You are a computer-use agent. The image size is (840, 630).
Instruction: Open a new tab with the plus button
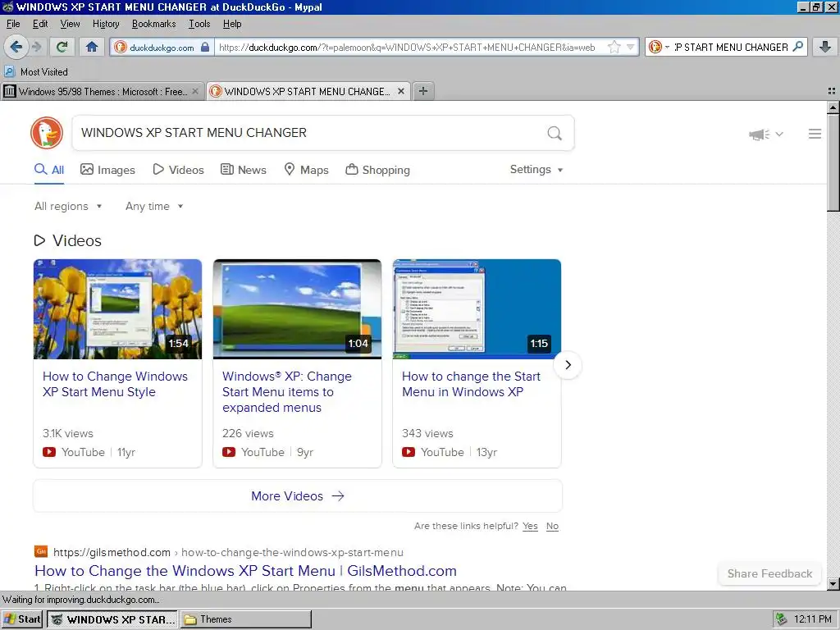pyautogui.click(x=423, y=91)
